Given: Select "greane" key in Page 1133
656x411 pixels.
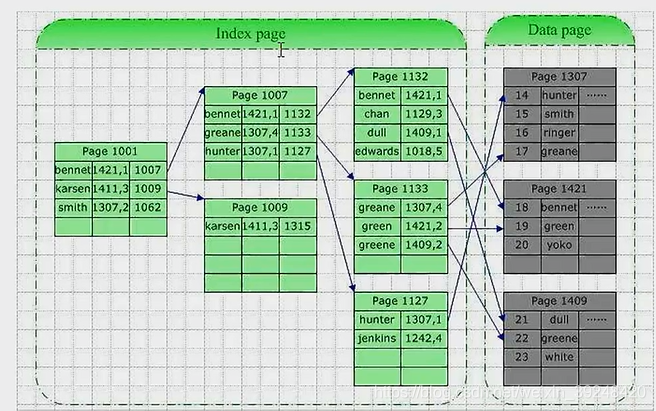Looking at the screenshot, I should [377, 208].
